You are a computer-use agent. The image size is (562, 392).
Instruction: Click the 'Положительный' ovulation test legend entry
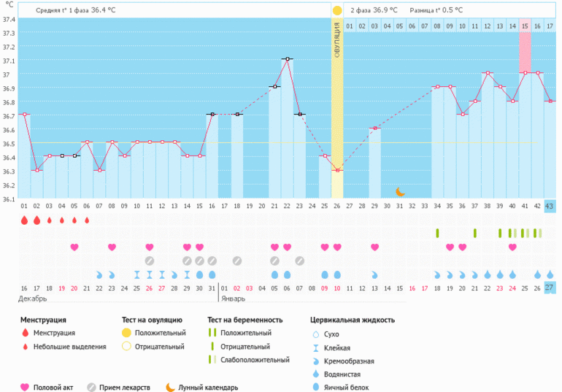coord(153,333)
